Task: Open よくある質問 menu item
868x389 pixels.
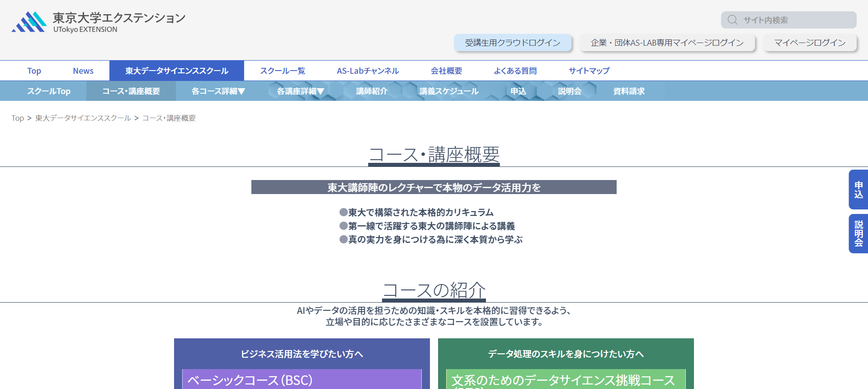Action: point(515,71)
